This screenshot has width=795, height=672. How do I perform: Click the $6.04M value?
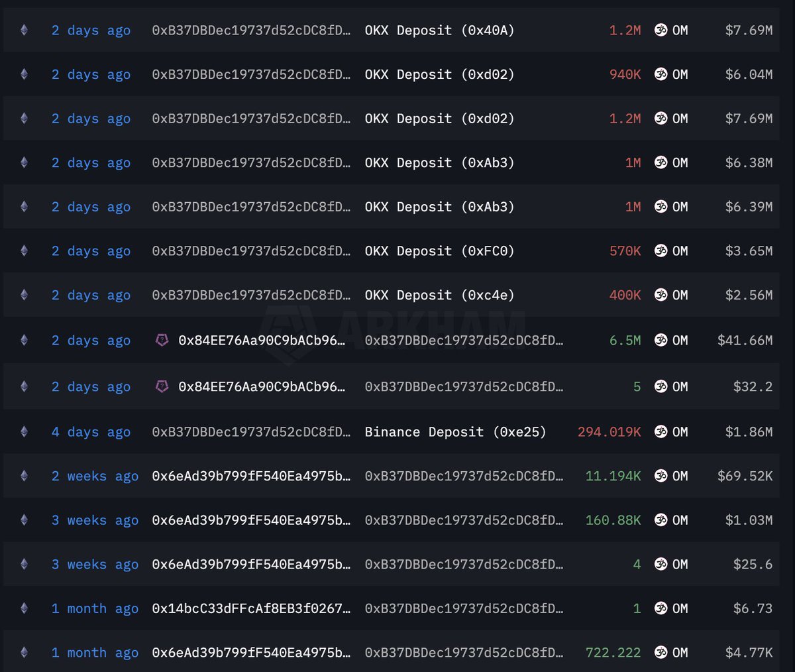749,74
